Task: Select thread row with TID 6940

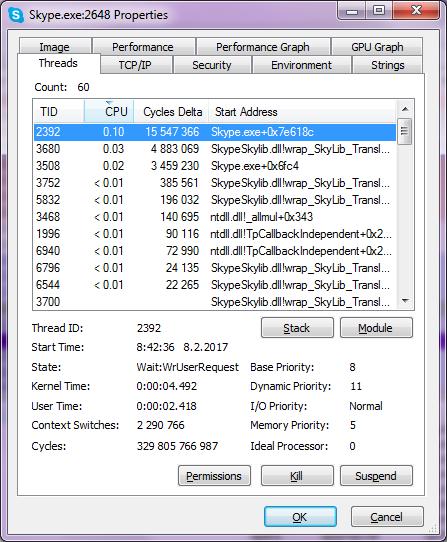Action: point(215,251)
